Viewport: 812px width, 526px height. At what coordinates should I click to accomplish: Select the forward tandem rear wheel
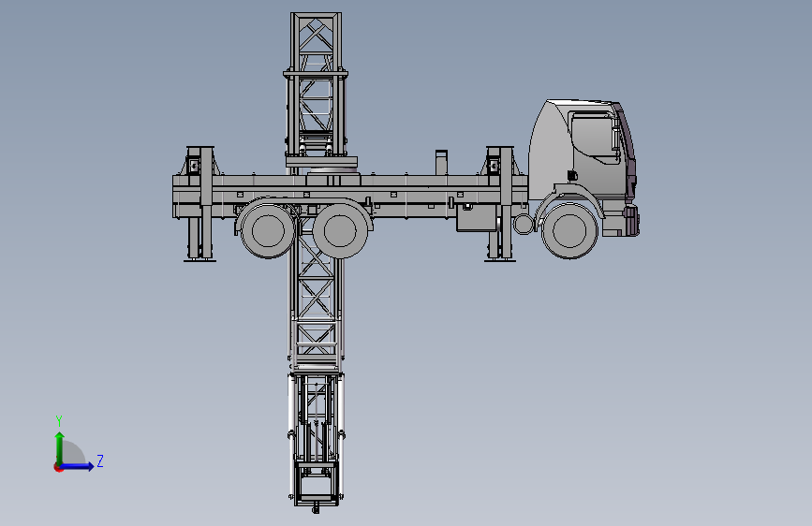click(340, 230)
